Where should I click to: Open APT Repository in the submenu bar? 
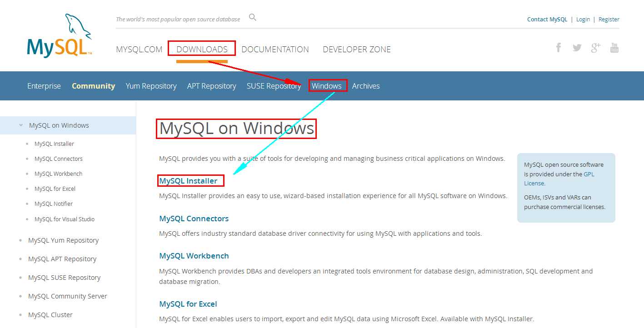coord(211,86)
